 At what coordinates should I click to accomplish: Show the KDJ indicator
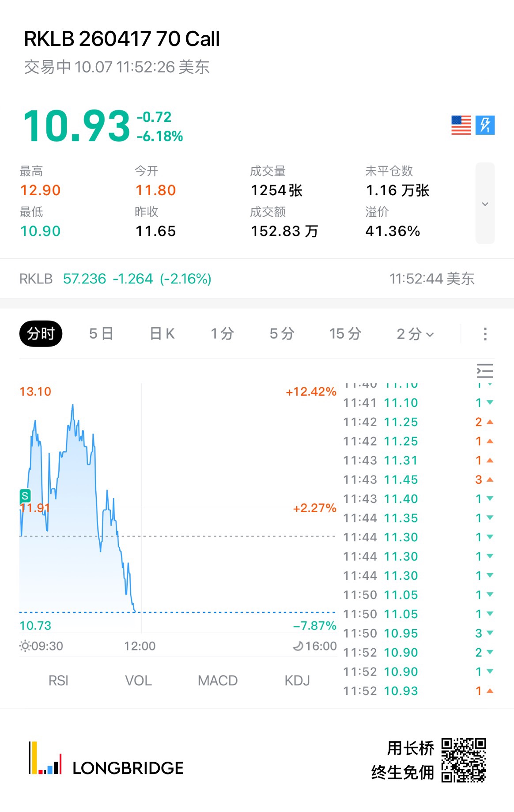tap(297, 680)
